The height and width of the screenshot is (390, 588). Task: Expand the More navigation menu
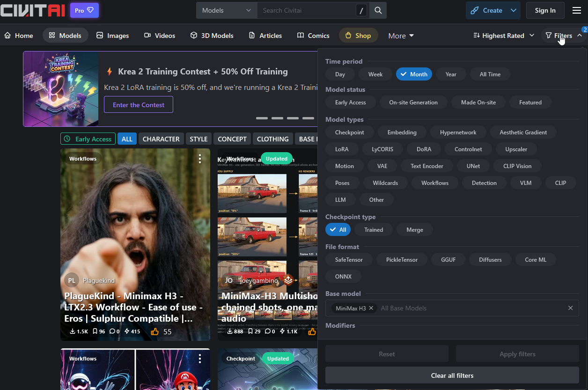click(x=401, y=36)
